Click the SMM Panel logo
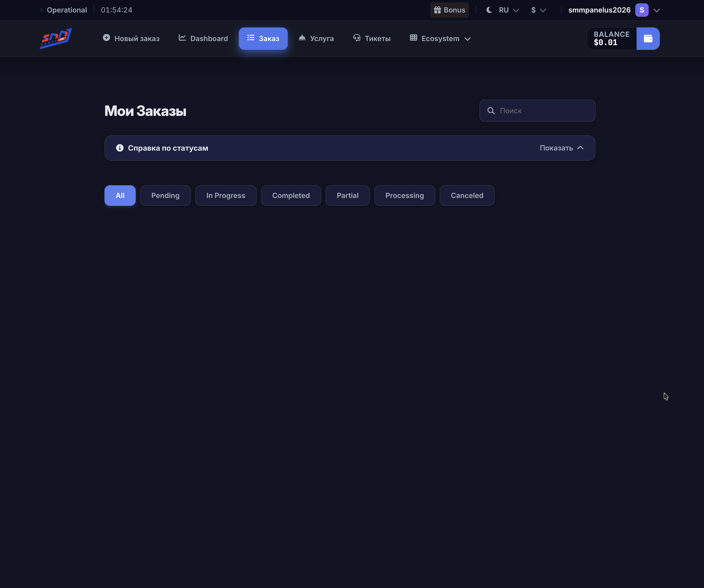Viewport: 704px width, 588px height. click(56, 39)
